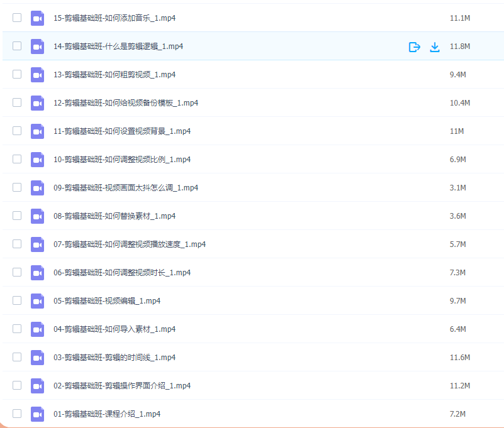Toggle checkbox beside 15-如何添加音乐 file

[x=17, y=18]
